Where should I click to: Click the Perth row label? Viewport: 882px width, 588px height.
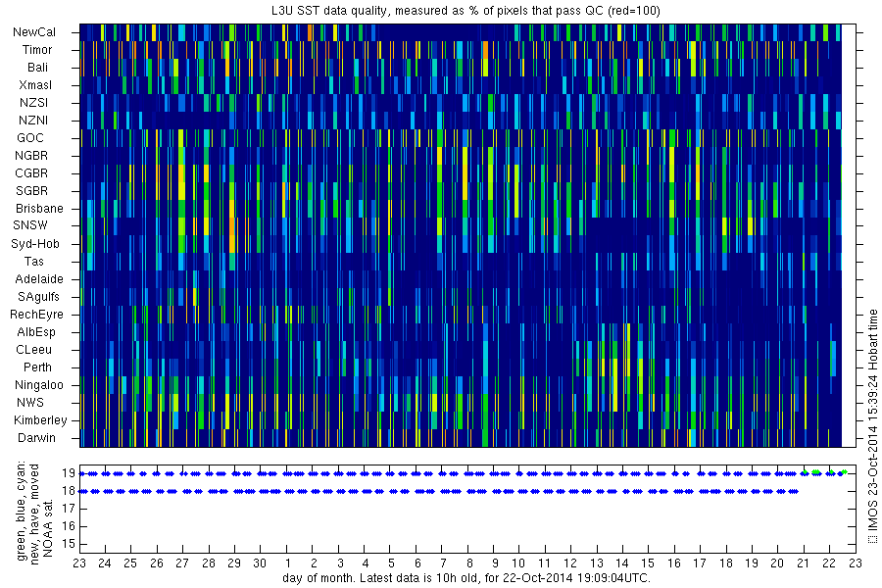[37, 367]
